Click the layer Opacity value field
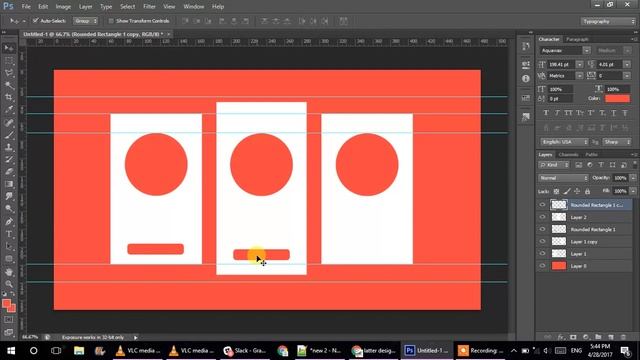Viewport: 640px width, 360px height. [x=620, y=178]
